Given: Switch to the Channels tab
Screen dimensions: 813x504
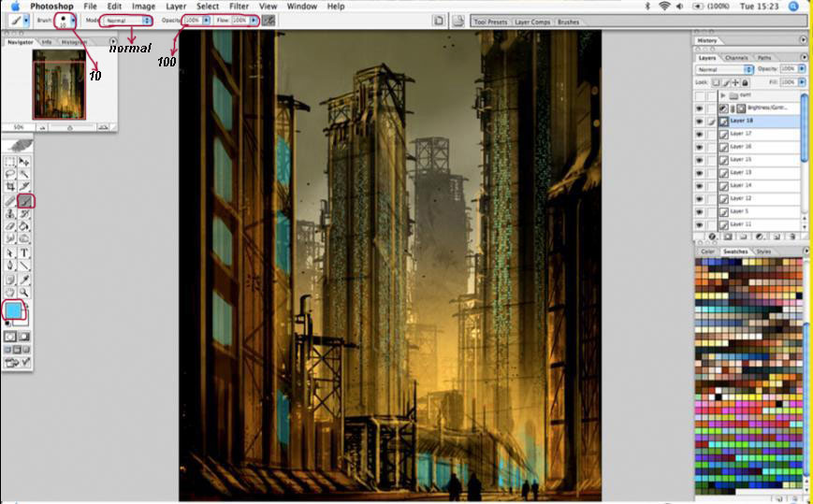Looking at the screenshot, I should pyautogui.click(x=735, y=57).
